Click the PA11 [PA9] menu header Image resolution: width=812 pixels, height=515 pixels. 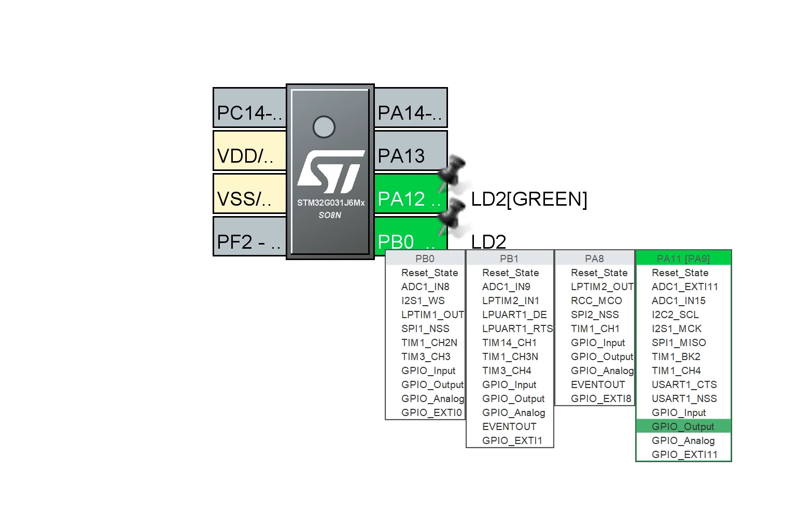(683, 258)
